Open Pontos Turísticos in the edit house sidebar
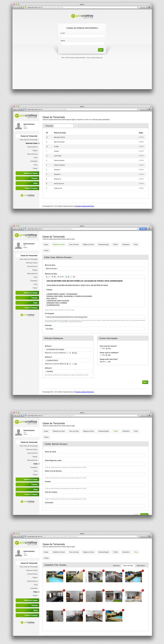 [x=27, y=308]
